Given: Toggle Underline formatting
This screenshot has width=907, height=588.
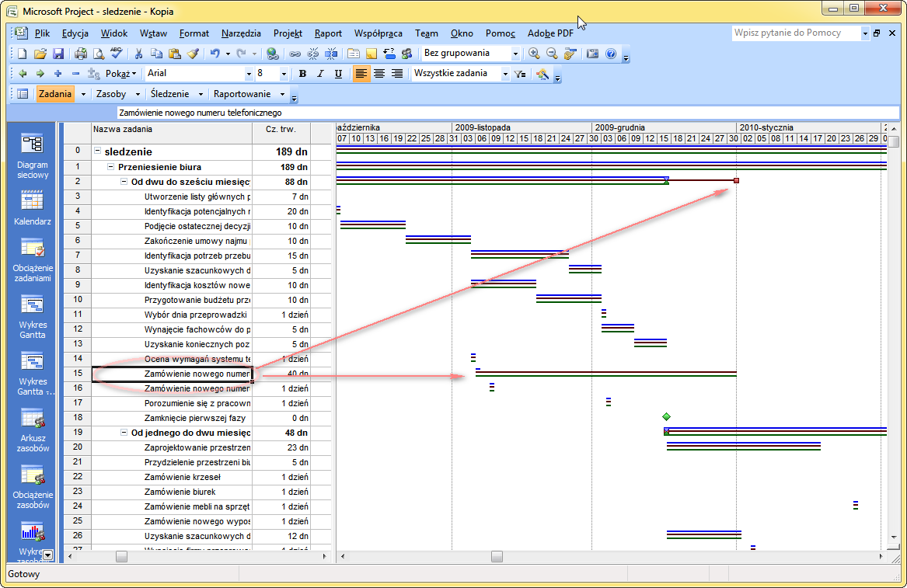Looking at the screenshot, I should point(338,74).
